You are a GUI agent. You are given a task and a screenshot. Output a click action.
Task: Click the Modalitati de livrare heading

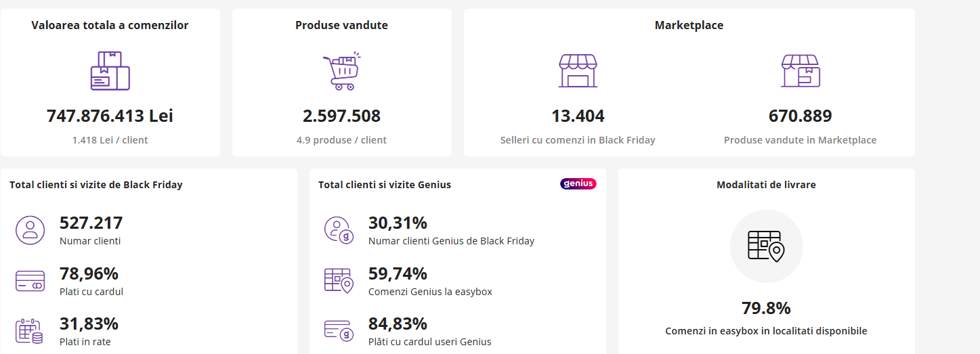coord(766,185)
